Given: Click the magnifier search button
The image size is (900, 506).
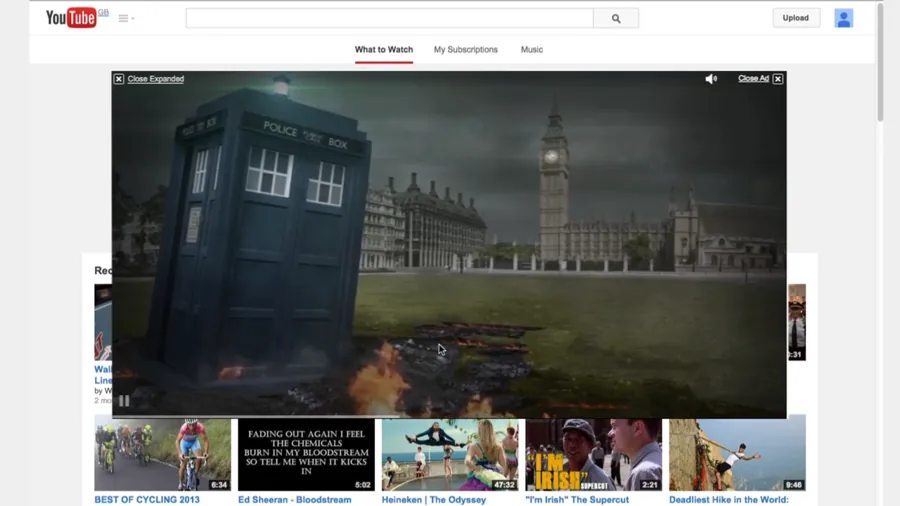Looking at the screenshot, I should pyautogui.click(x=616, y=18).
